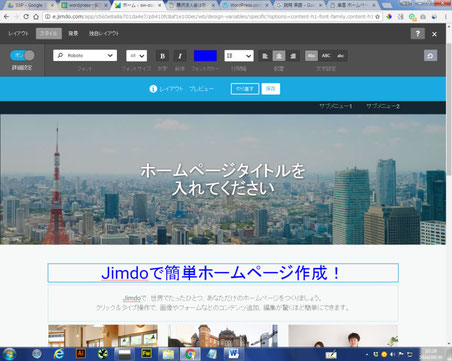
Task: Open the Windows Start menu
Action: pos(9,354)
